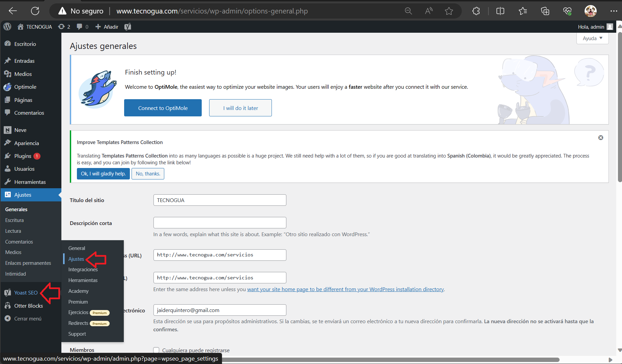The width and height of the screenshot is (622, 364).
Task: Open browser Settings and more menu
Action: tap(614, 11)
